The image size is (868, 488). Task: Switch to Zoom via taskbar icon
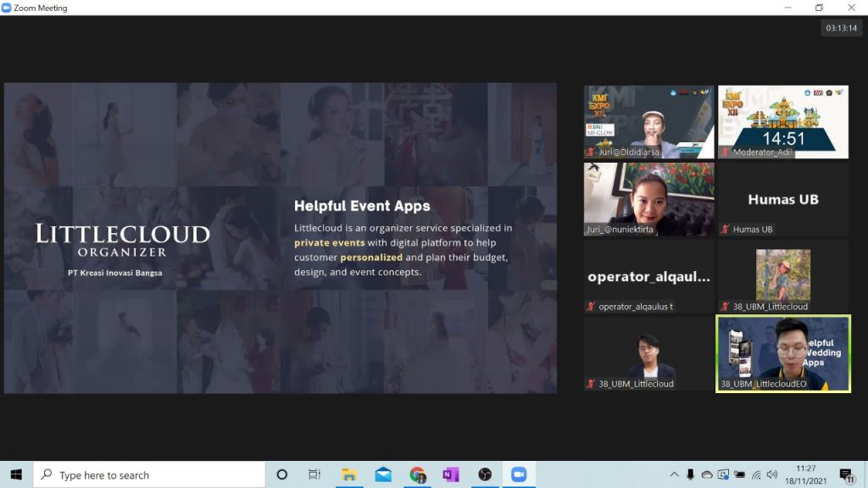[519, 474]
